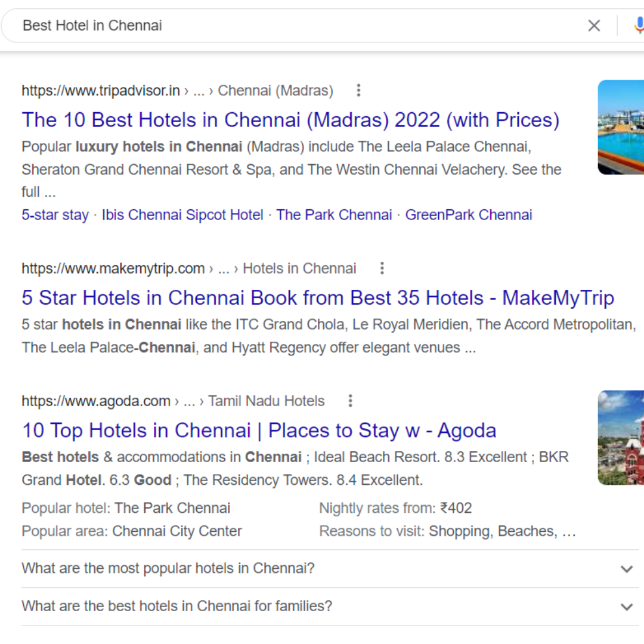The width and height of the screenshot is (644, 644).
Task: Expand 'What are the best hotels in Chennai for families?'
Action: click(177, 606)
